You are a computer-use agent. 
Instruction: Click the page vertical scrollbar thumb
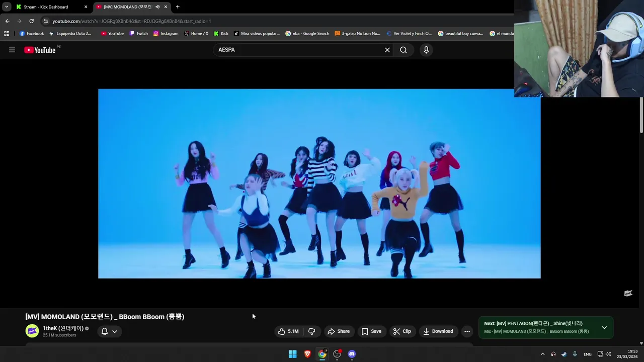click(641, 116)
